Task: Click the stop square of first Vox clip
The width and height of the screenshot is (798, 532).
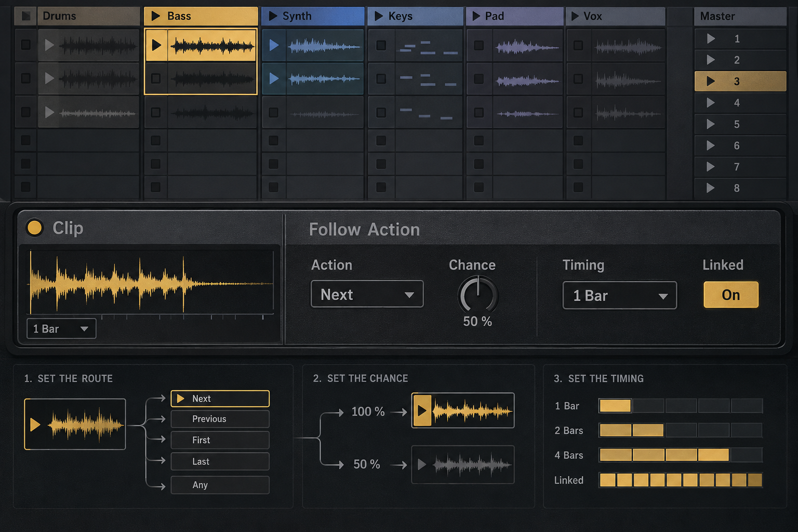Action: [x=578, y=45]
